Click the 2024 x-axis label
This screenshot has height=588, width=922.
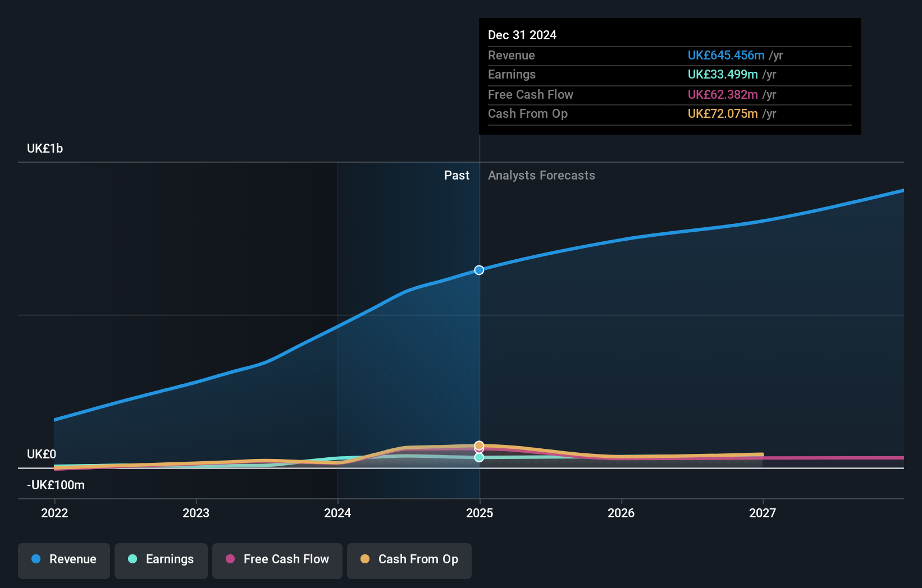click(337, 513)
